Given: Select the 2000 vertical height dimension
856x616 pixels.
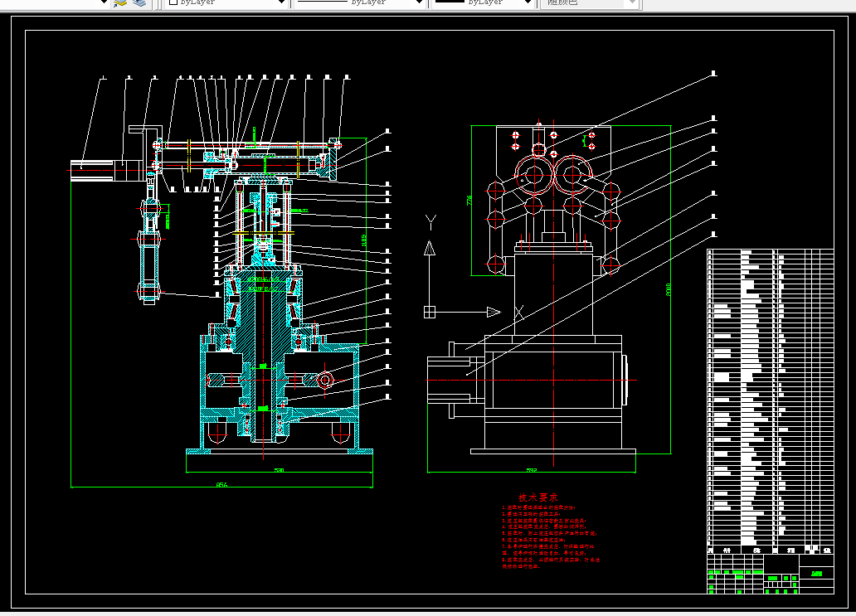Looking at the screenshot, I should [669, 289].
